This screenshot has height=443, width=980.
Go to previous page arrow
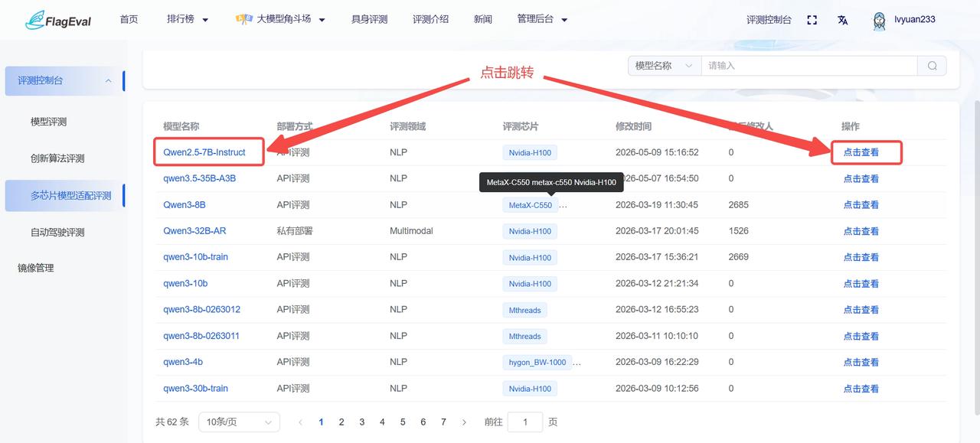pyautogui.click(x=300, y=422)
